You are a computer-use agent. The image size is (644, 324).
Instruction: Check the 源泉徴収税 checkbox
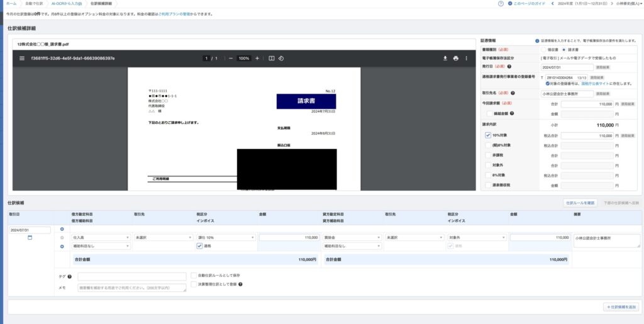click(x=488, y=186)
